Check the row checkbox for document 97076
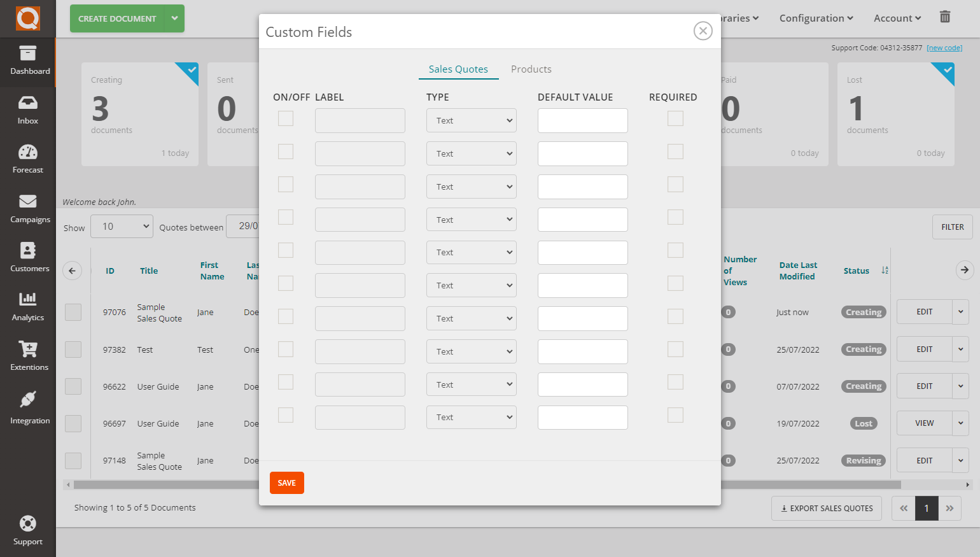Viewport: 980px width, 557px height. pyautogui.click(x=73, y=312)
